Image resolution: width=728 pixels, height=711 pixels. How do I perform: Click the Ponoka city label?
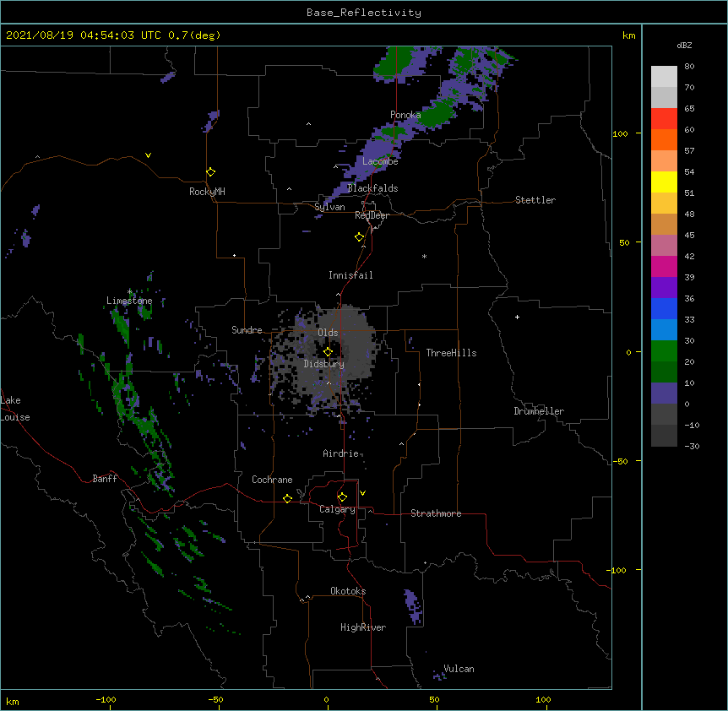(x=405, y=115)
